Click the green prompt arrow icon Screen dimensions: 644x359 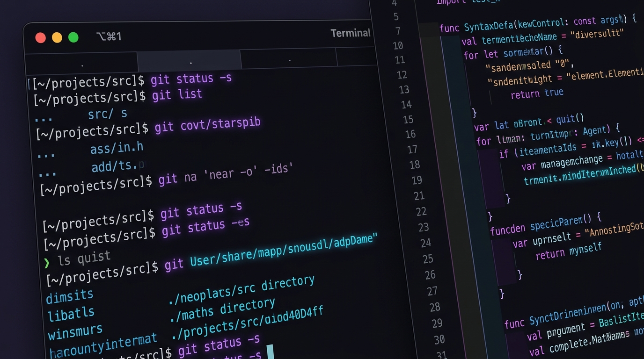(x=46, y=263)
